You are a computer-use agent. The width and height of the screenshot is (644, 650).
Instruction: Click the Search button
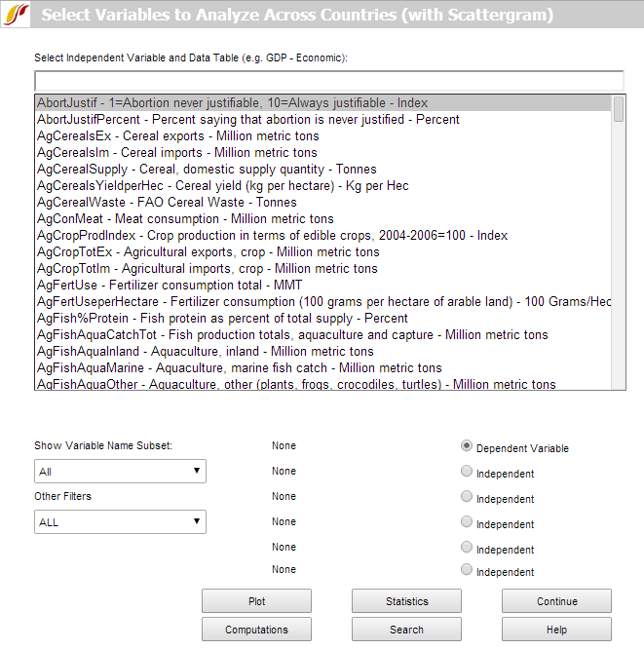coord(406,630)
